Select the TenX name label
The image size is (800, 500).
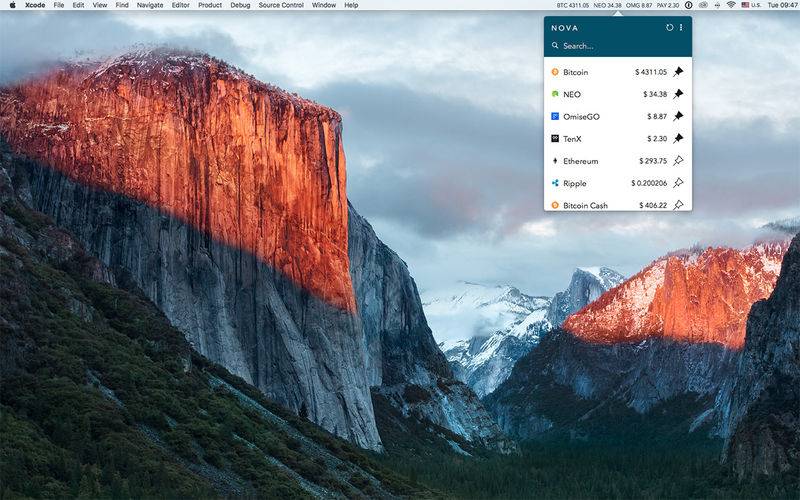pos(572,139)
